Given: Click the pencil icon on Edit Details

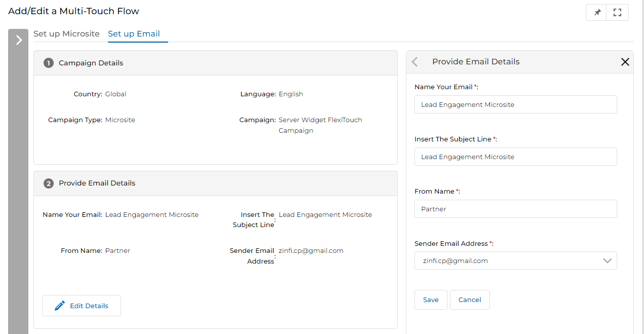Looking at the screenshot, I should [x=60, y=306].
